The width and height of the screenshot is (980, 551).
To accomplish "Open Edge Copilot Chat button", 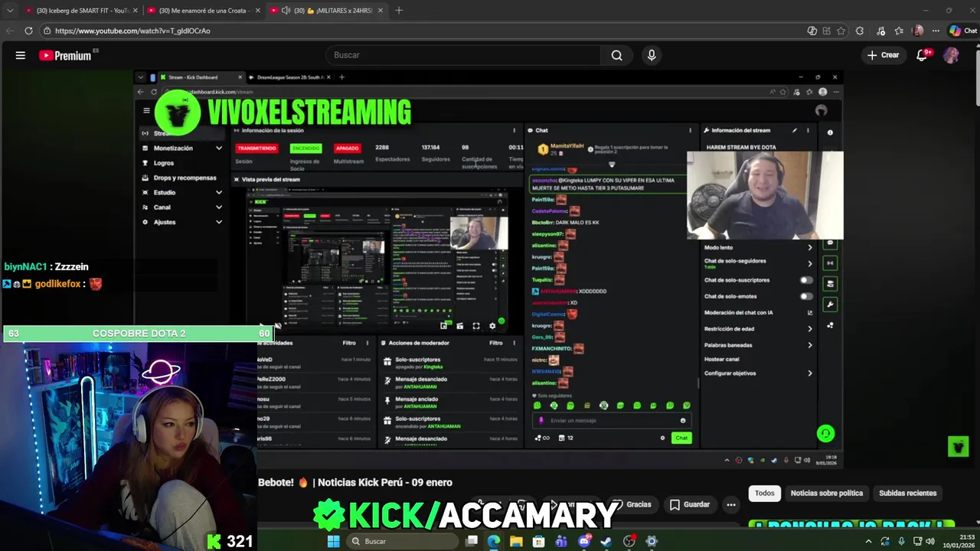I will tap(963, 31).
